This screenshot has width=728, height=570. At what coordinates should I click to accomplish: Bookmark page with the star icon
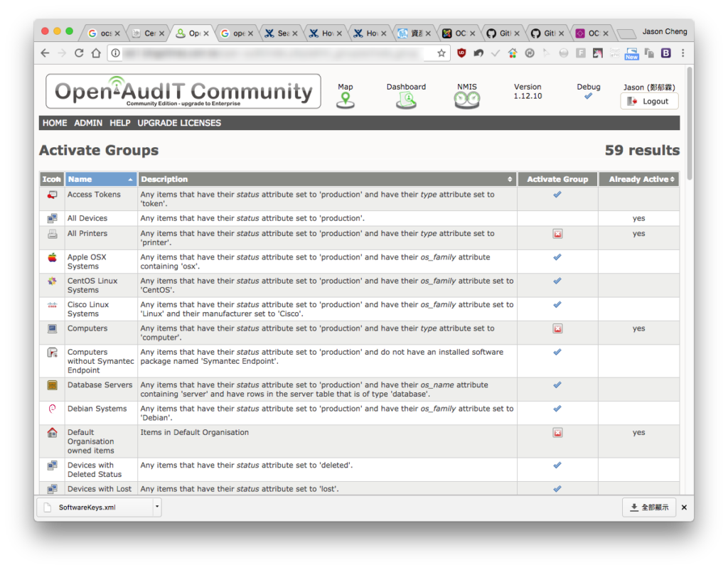tap(441, 53)
